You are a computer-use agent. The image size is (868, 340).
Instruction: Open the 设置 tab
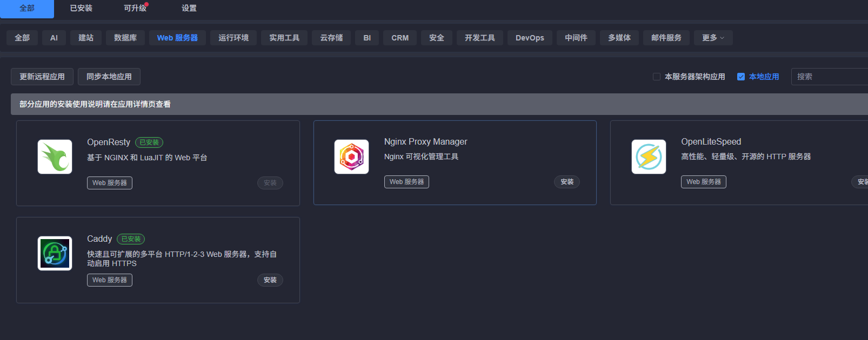[189, 8]
